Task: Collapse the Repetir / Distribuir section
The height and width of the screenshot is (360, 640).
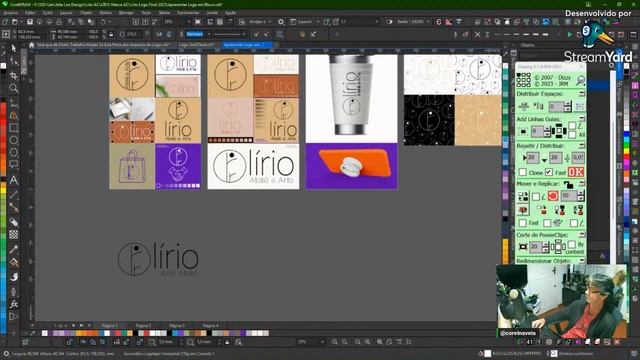Action: pos(582,146)
